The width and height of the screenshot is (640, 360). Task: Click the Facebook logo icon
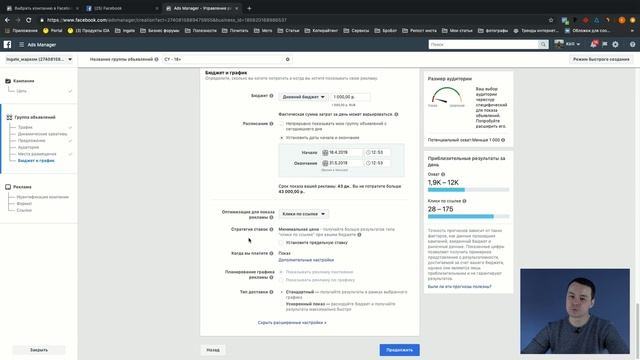coord(7,44)
